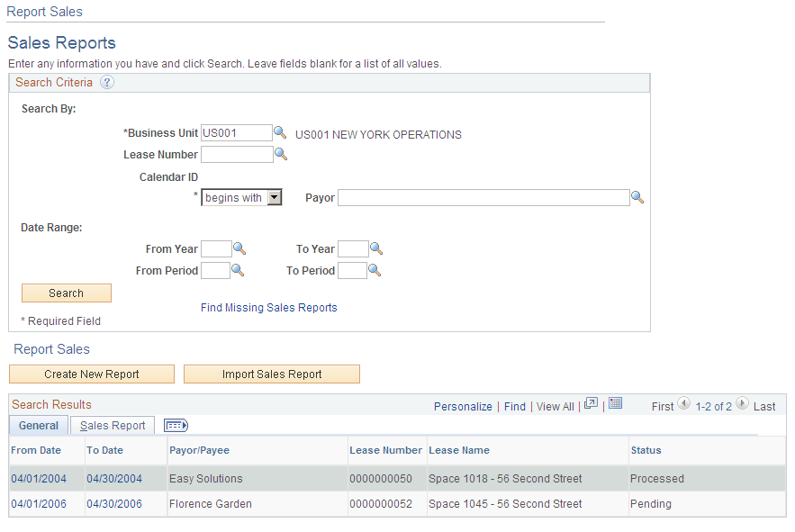Viewport: 795px width, 532px height.
Task: Open Search Results in a new window
Action: click(591, 405)
